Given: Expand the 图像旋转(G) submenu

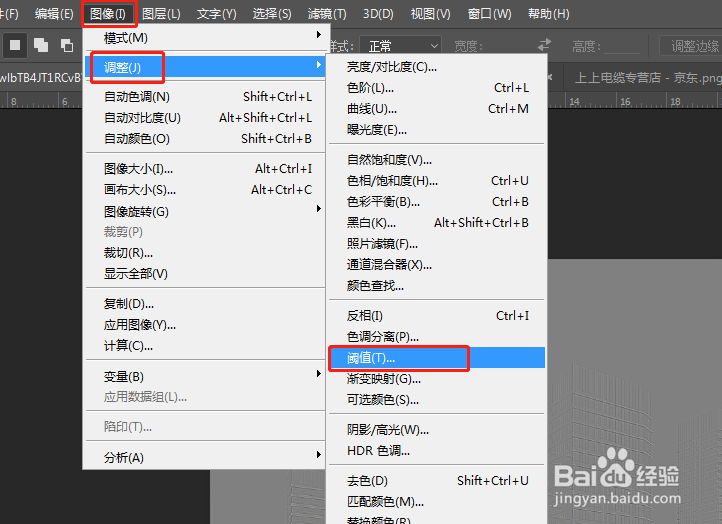Looking at the screenshot, I should (205, 211).
